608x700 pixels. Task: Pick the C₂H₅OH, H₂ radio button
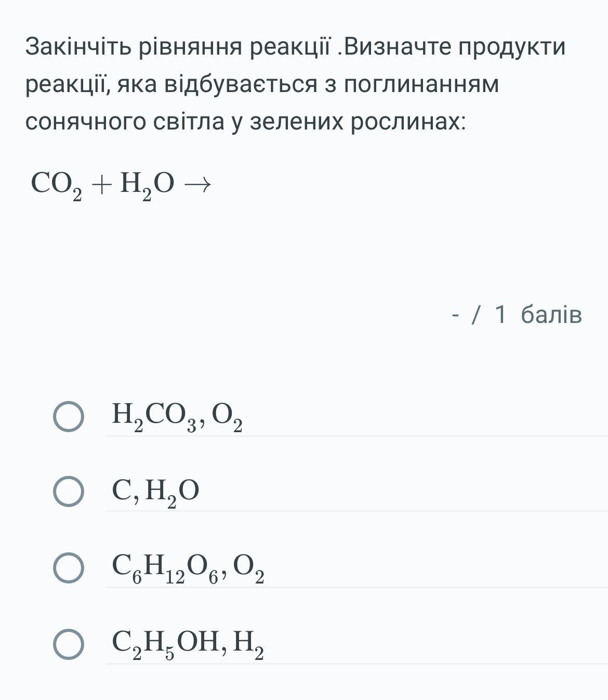tap(68, 644)
